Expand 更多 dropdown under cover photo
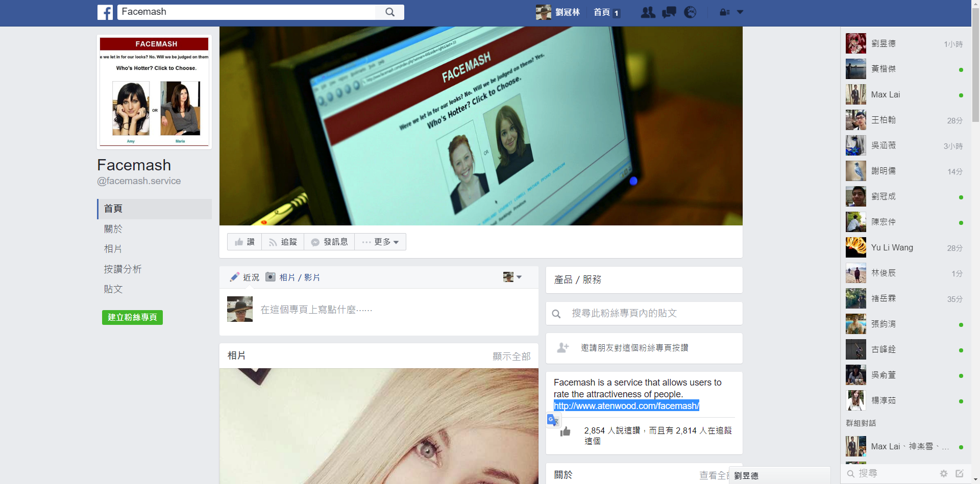This screenshot has height=484, width=980. 380,242
